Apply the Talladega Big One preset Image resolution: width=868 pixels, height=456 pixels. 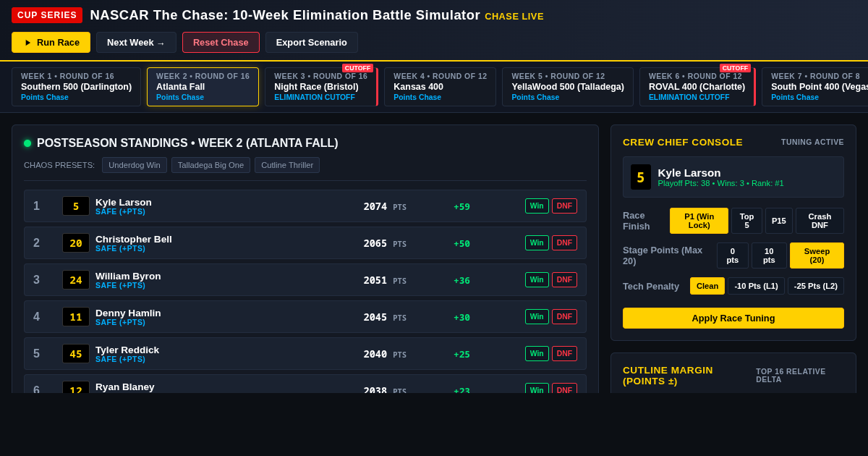pos(210,165)
